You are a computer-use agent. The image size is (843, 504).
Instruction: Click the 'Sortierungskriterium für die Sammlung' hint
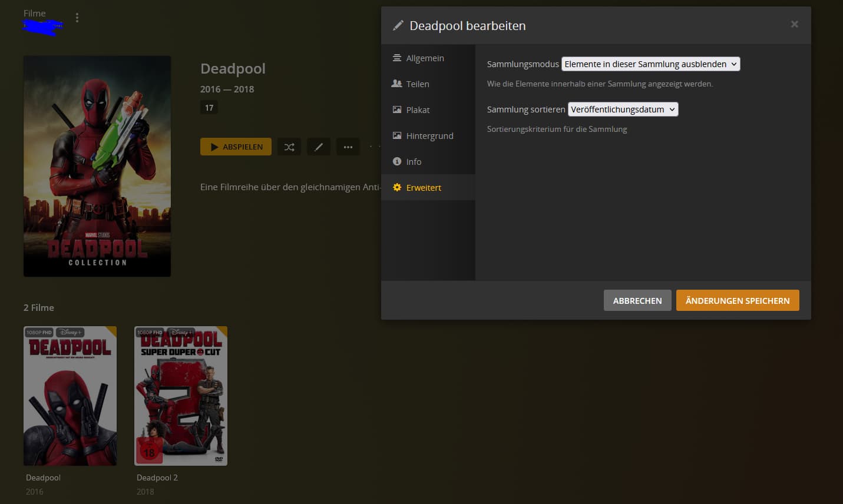tap(557, 129)
